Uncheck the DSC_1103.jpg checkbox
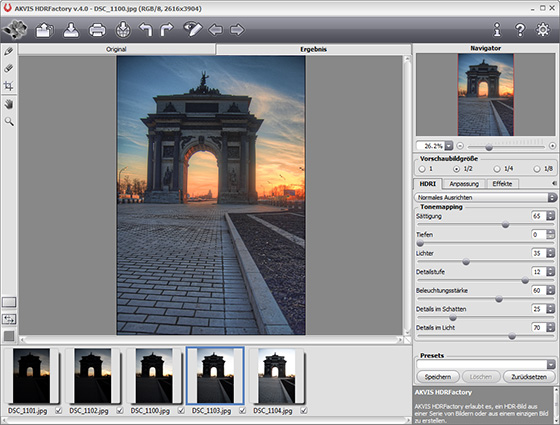 [242, 411]
